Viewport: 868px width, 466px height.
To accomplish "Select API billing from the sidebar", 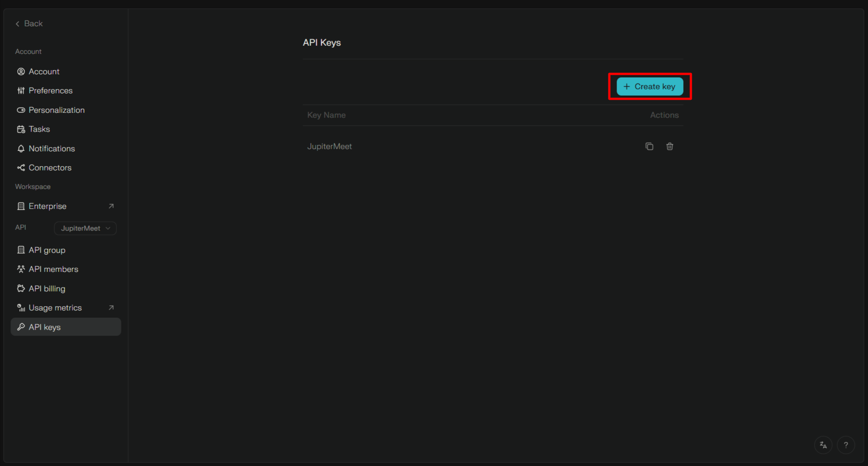I will click(x=46, y=288).
